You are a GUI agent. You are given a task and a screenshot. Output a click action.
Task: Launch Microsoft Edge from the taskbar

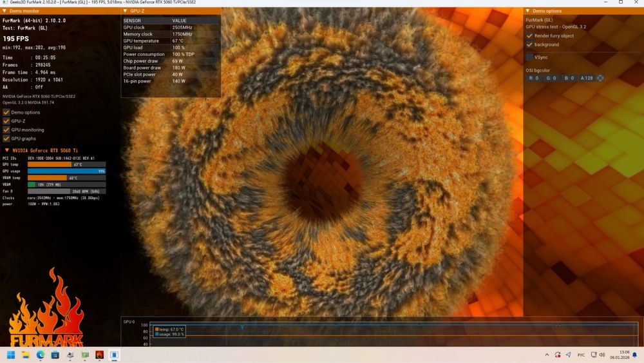(40, 355)
